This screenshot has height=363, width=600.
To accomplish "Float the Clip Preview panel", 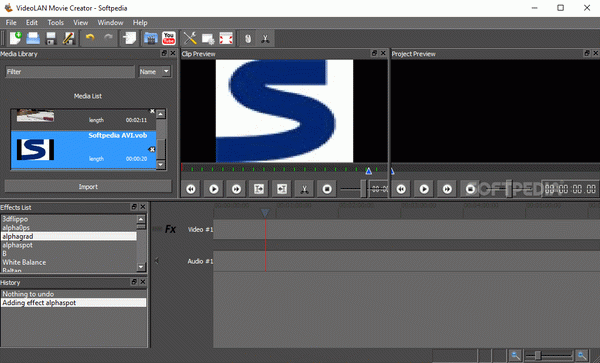I will tap(374, 54).
